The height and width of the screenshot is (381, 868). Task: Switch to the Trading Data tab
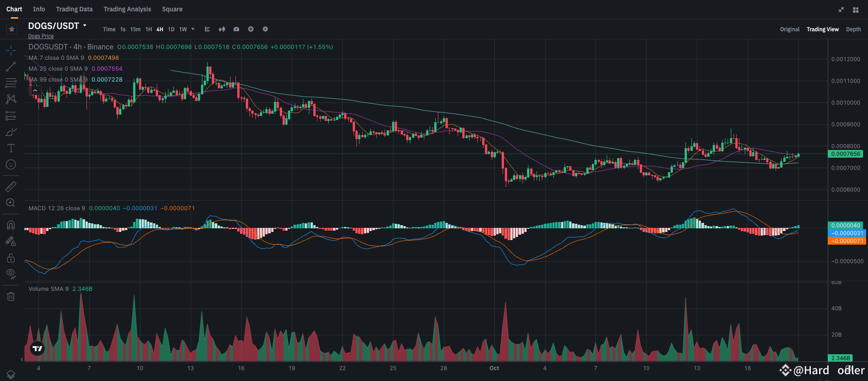74,9
